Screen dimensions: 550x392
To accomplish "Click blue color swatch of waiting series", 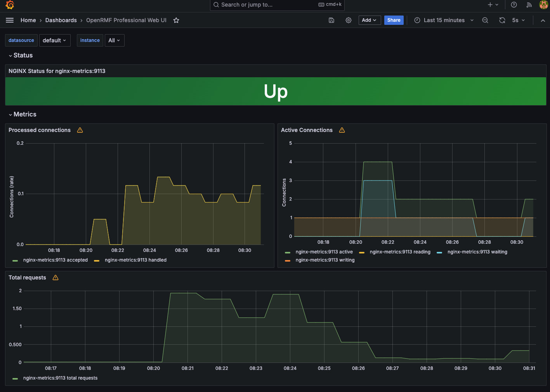I will coord(439,252).
